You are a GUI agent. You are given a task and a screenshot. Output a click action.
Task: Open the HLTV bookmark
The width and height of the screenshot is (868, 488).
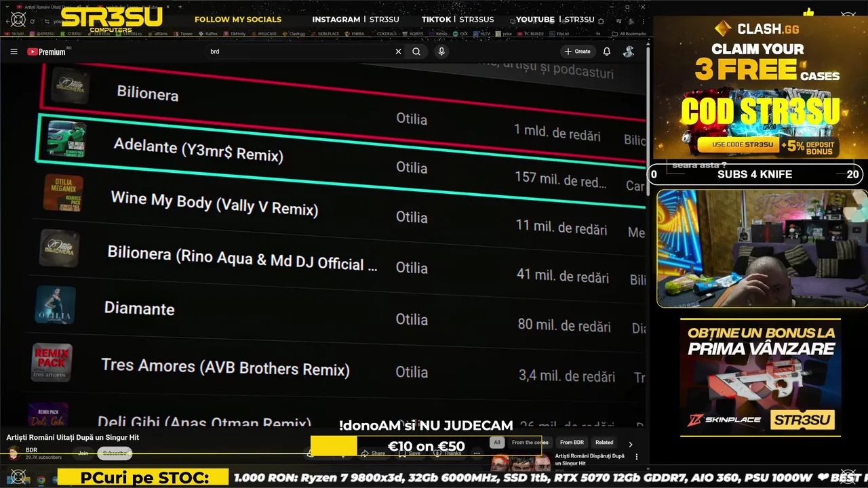coord(481,33)
